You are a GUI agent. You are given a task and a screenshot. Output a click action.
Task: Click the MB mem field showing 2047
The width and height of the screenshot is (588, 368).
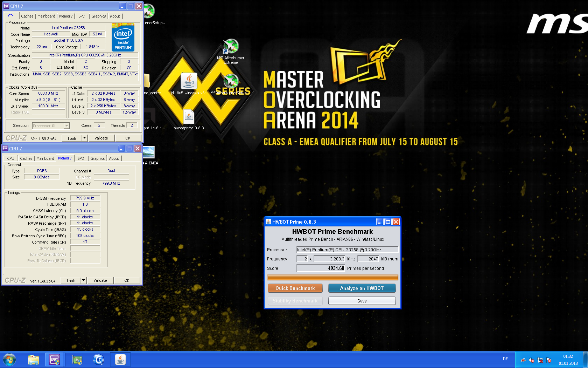click(369, 259)
